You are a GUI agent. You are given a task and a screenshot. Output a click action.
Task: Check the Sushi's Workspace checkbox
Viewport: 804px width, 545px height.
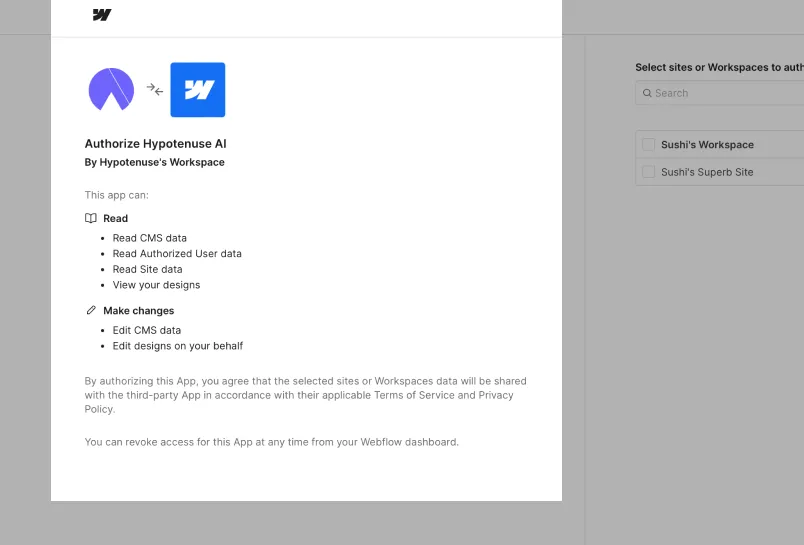click(x=649, y=145)
